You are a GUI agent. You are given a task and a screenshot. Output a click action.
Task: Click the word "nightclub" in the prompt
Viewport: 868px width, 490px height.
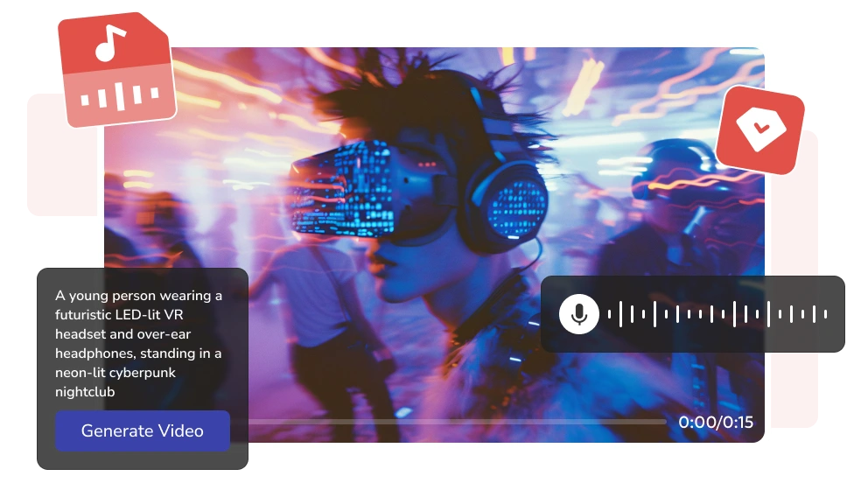(x=85, y=392)
